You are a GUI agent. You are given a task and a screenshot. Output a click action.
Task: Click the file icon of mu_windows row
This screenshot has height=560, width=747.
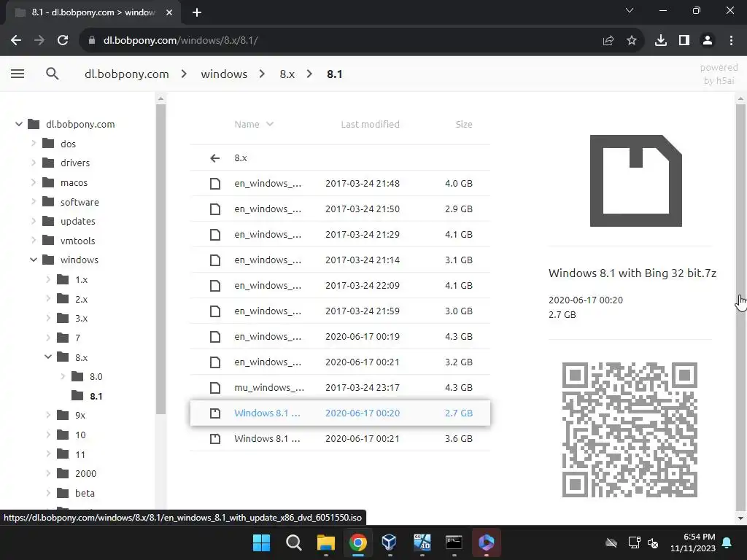point(215,388)
